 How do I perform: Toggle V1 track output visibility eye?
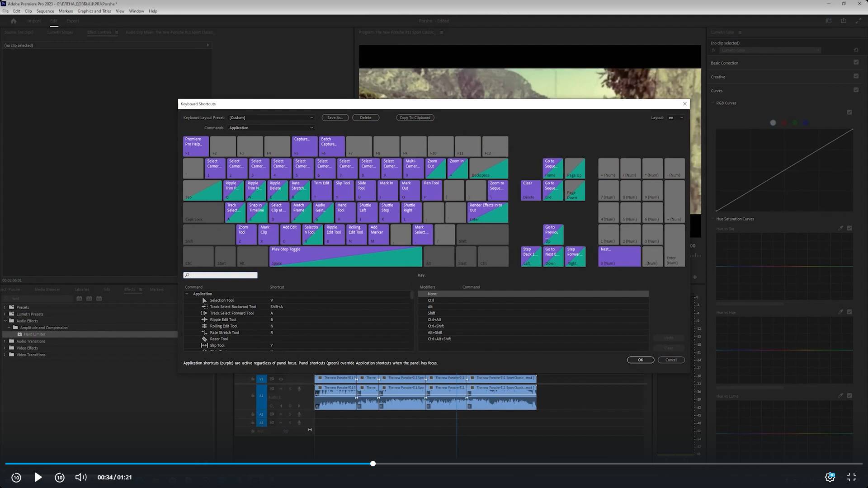click(281, 379)
